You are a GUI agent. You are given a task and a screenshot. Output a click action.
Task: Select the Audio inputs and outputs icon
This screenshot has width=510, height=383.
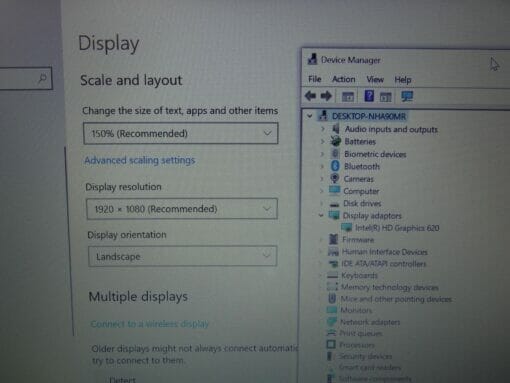[x=336, y=129]
